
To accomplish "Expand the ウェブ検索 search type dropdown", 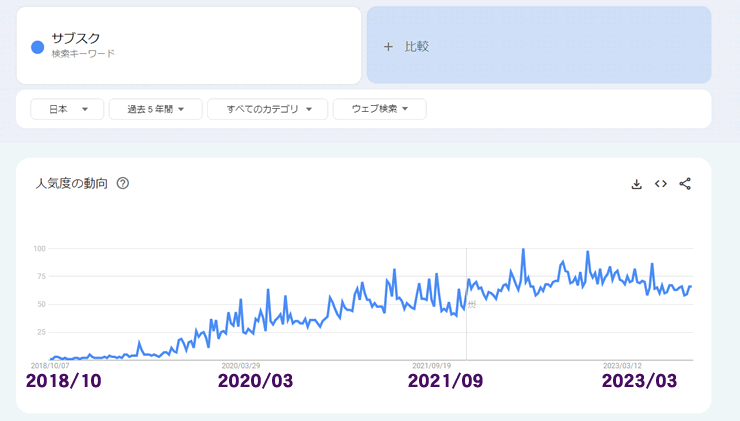I will pyautogui.click(x=379, y=109).
